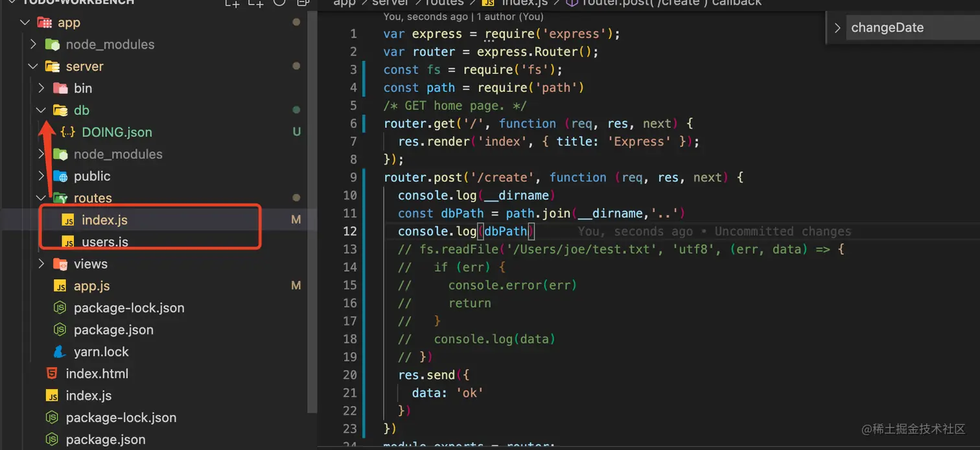Image resolution: width=980 pixels, height=450 pixels.
Task: Click the M badge on routes index.js
Action: (296, 220)
